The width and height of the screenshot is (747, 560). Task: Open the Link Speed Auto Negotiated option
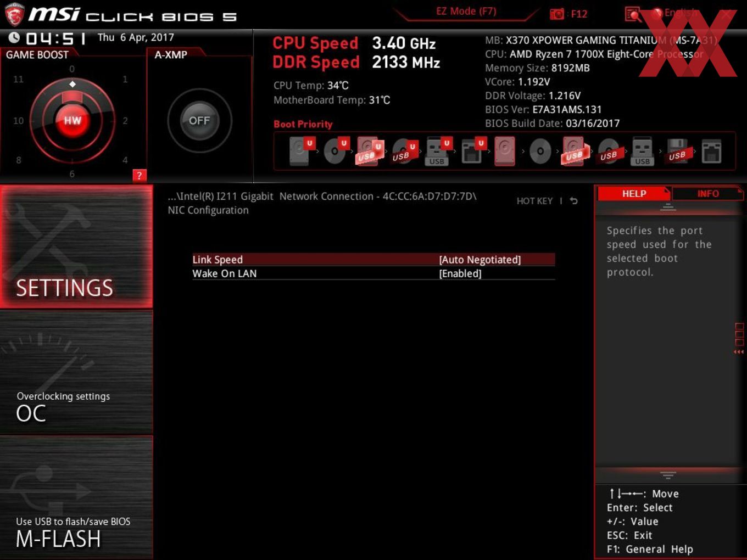[x=480, y=260]
